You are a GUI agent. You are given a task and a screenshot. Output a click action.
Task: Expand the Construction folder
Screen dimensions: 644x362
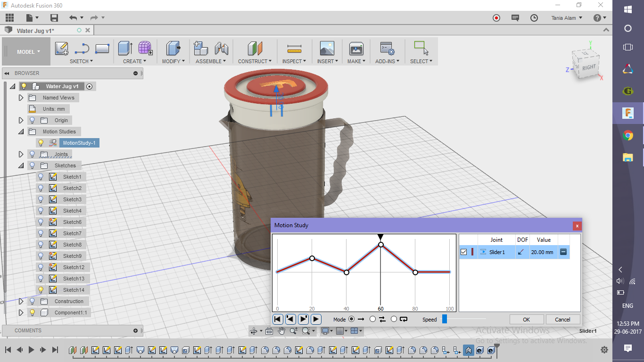(x=21, y=301)
